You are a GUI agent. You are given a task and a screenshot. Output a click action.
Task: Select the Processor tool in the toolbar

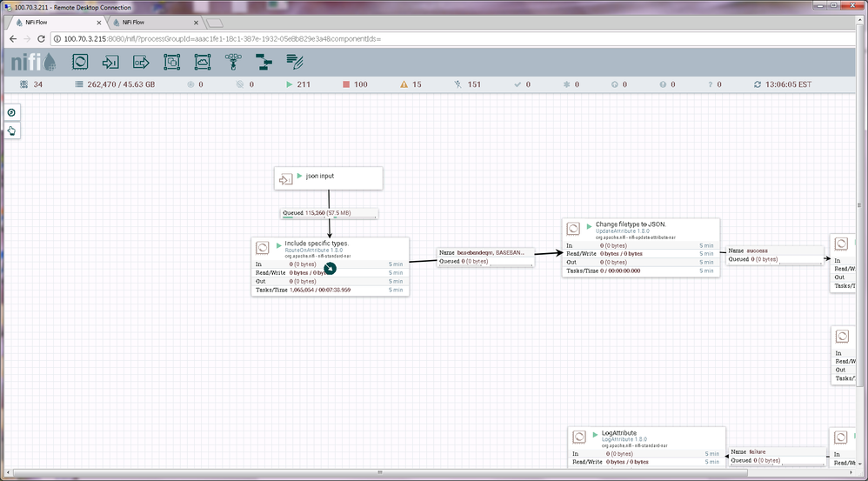(x=80, y=62)
